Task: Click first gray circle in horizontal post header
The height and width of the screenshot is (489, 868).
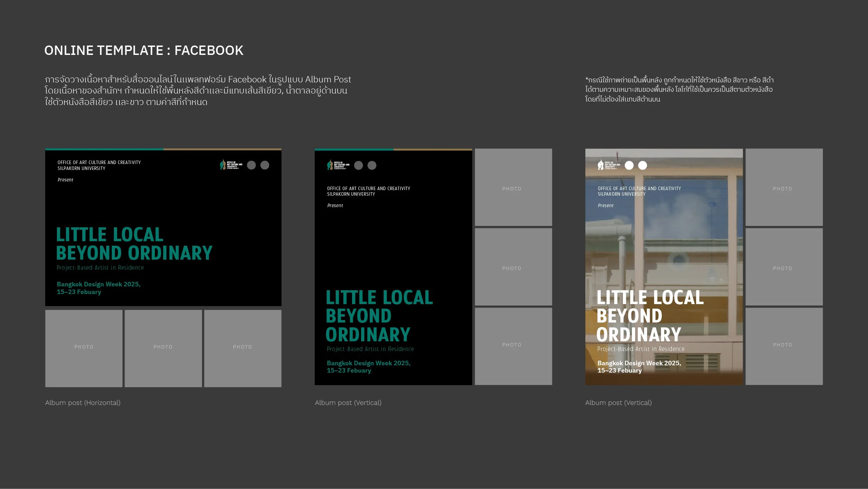Action: pos(251,165)
